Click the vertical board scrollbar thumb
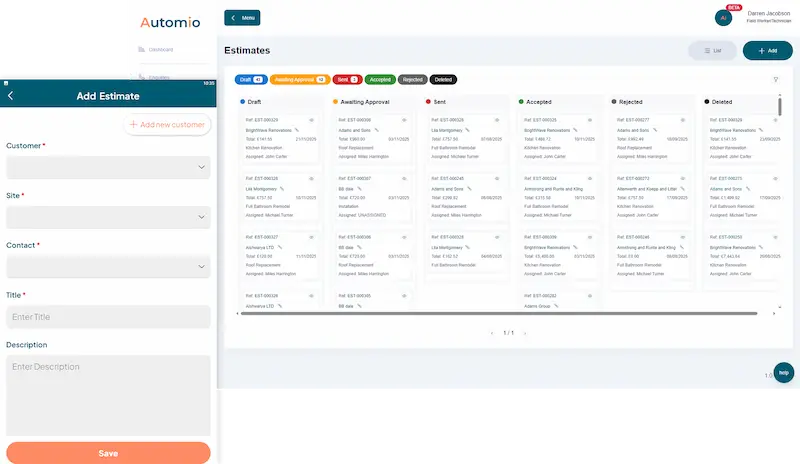 pyautogui.click(x=780, y=106)
